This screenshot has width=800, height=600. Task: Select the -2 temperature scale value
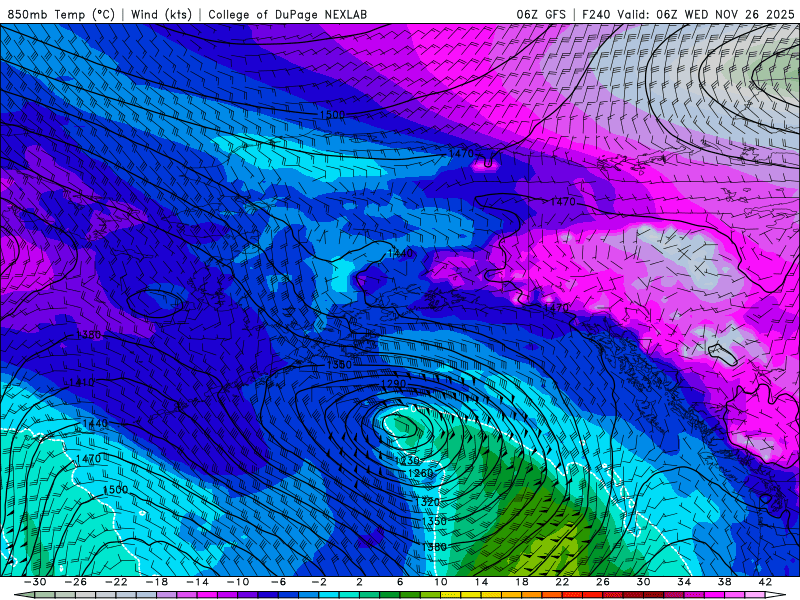(319, 582)
